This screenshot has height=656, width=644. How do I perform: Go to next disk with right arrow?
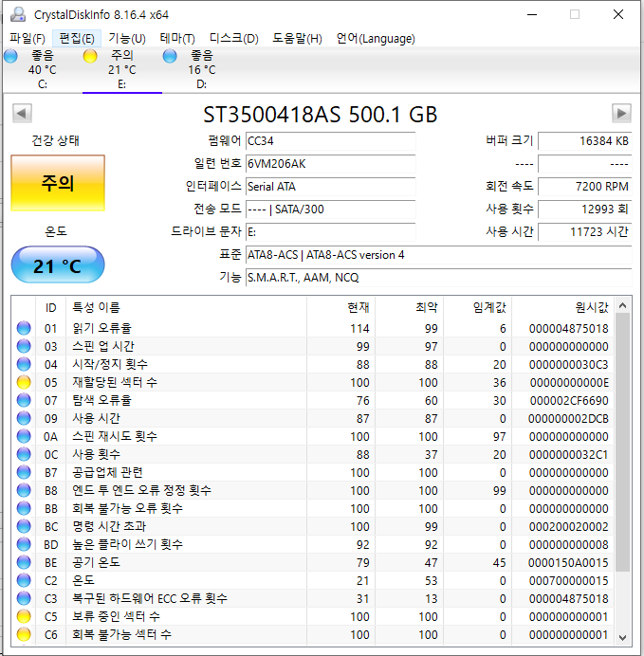tap(621, 113)
